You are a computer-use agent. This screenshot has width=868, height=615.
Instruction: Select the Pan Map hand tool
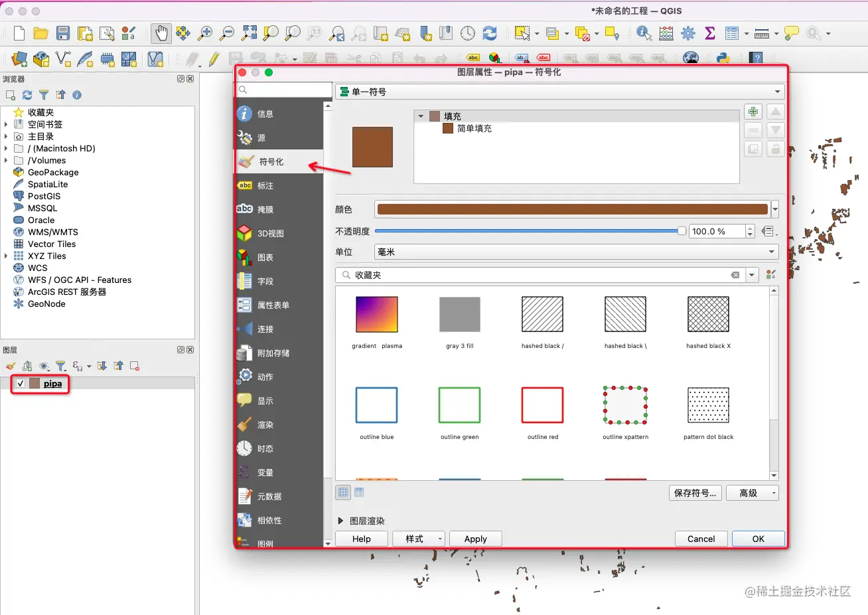(x=161, y=33)
